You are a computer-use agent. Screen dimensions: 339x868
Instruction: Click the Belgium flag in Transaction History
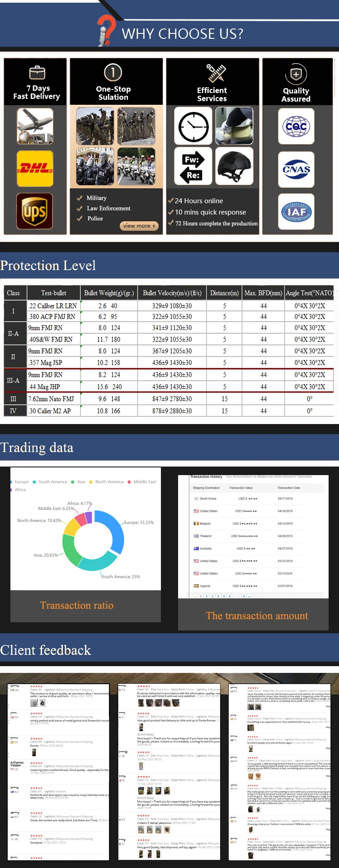[196, 523]
